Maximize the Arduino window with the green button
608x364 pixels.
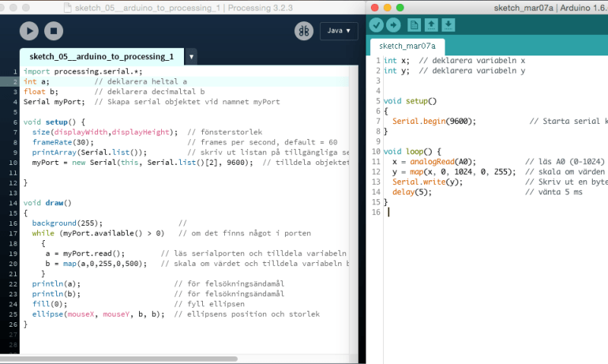400,7
